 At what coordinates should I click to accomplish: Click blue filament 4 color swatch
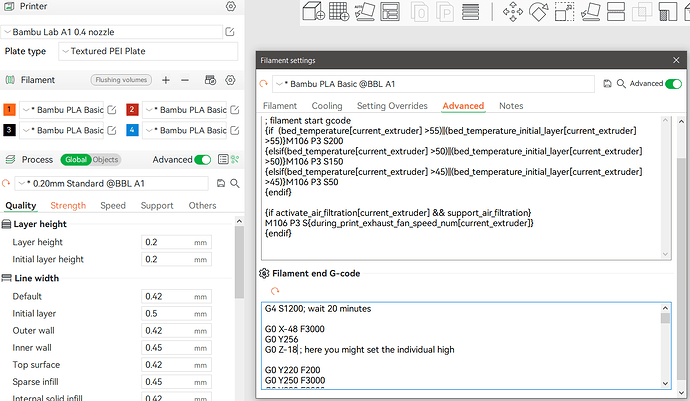tap(132, 130)
